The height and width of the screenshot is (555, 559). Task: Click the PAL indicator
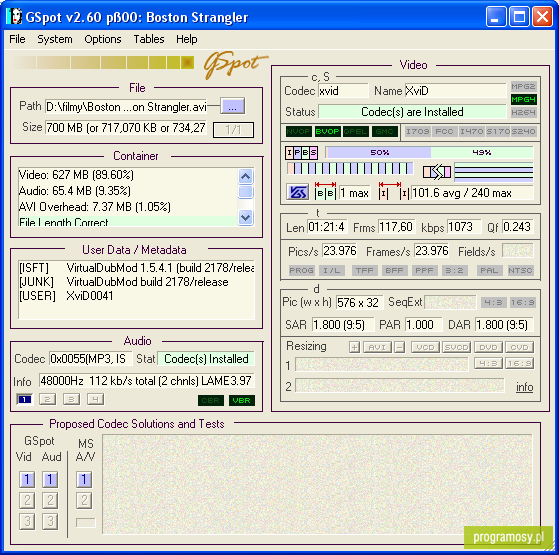[489, 271]
